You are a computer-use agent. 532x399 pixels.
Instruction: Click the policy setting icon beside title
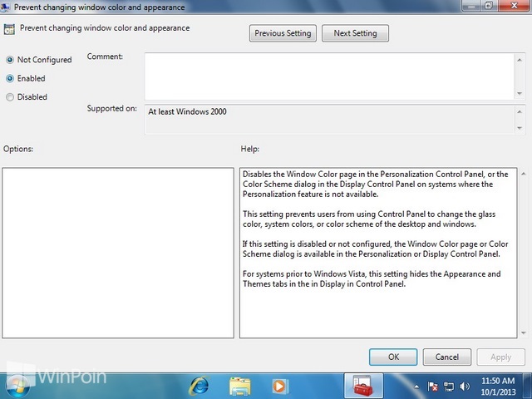click(9, 30)
